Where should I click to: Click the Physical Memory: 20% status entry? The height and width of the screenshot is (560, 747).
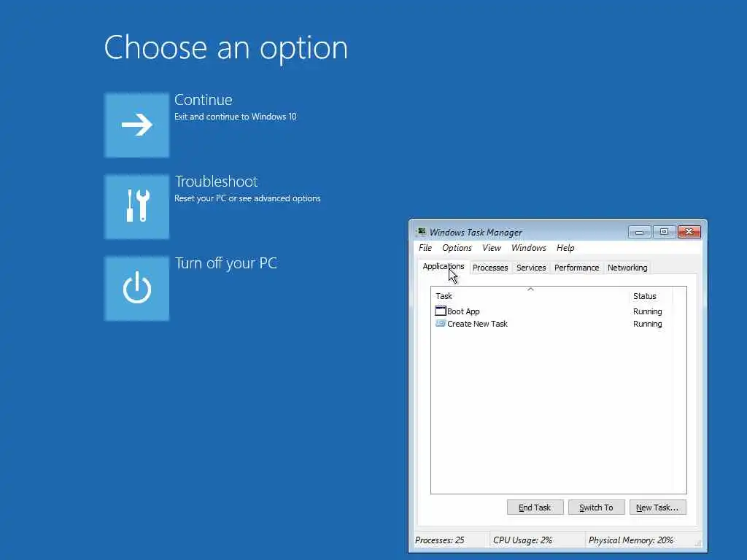630,540
